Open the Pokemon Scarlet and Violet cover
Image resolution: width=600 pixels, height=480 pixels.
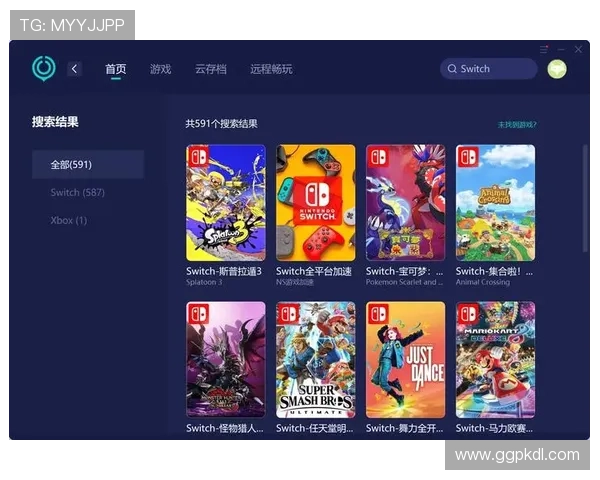pos(406,203)
